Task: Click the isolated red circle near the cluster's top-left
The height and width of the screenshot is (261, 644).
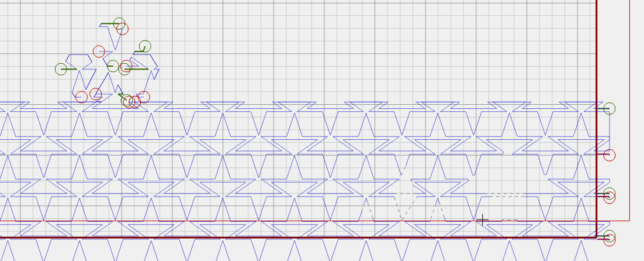Action: 98,51
